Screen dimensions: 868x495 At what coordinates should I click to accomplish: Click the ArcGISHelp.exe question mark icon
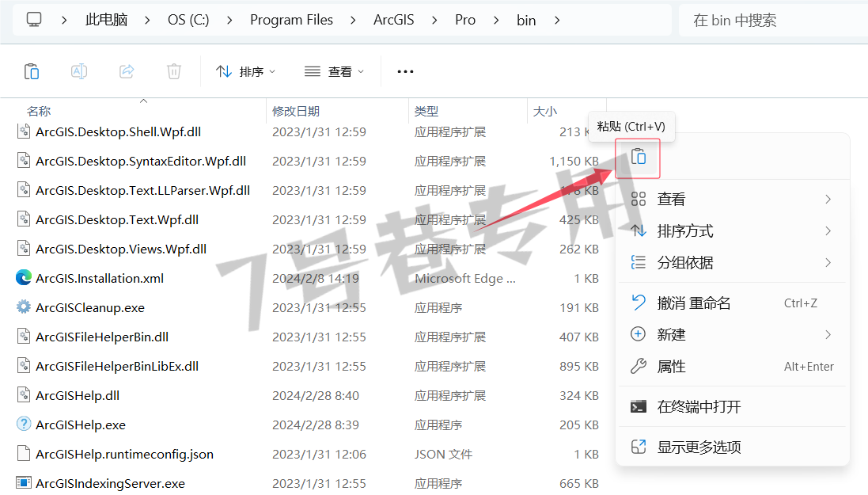coord(23,424)
